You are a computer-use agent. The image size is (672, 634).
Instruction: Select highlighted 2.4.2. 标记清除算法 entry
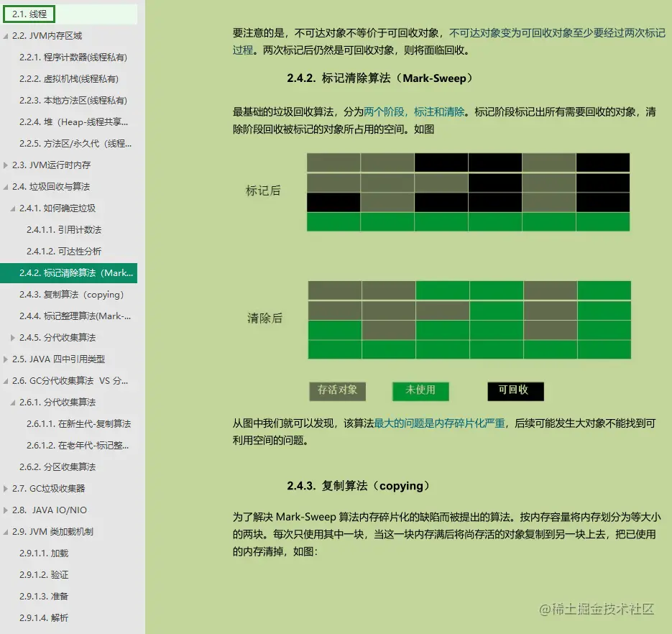[68, 273]
